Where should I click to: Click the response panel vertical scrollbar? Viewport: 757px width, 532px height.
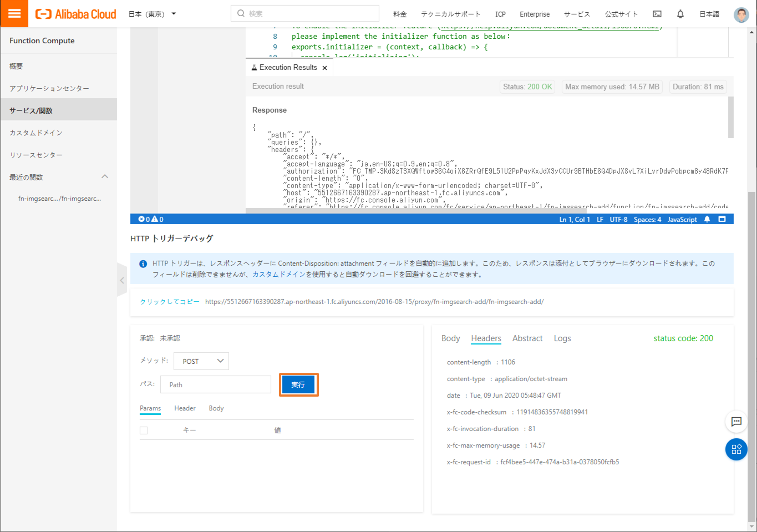tap(730, 118)
